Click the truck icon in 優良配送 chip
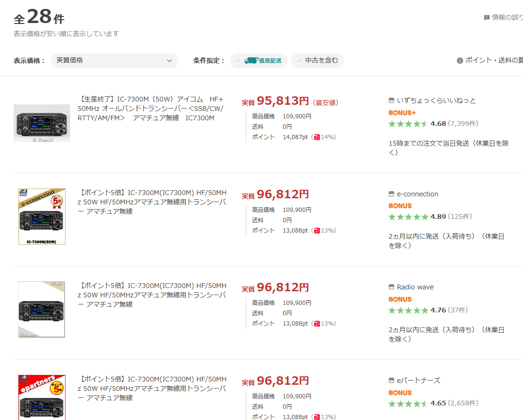 (251, 61)
